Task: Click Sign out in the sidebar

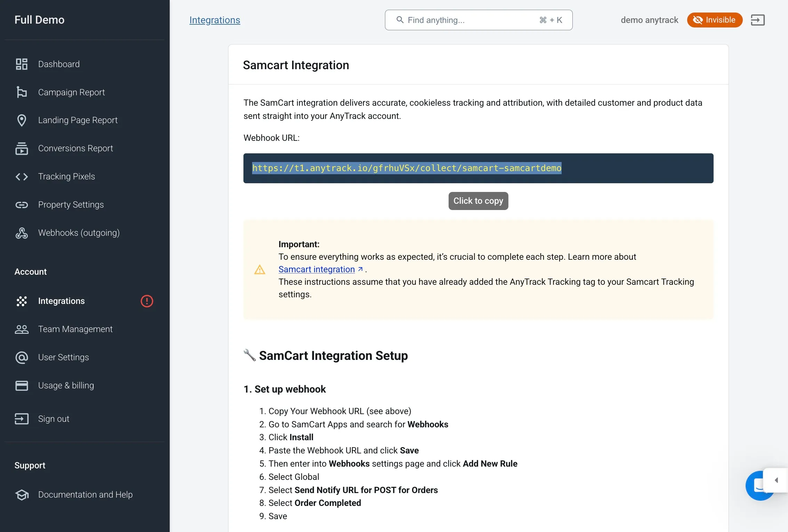Action: coord(54,419)
